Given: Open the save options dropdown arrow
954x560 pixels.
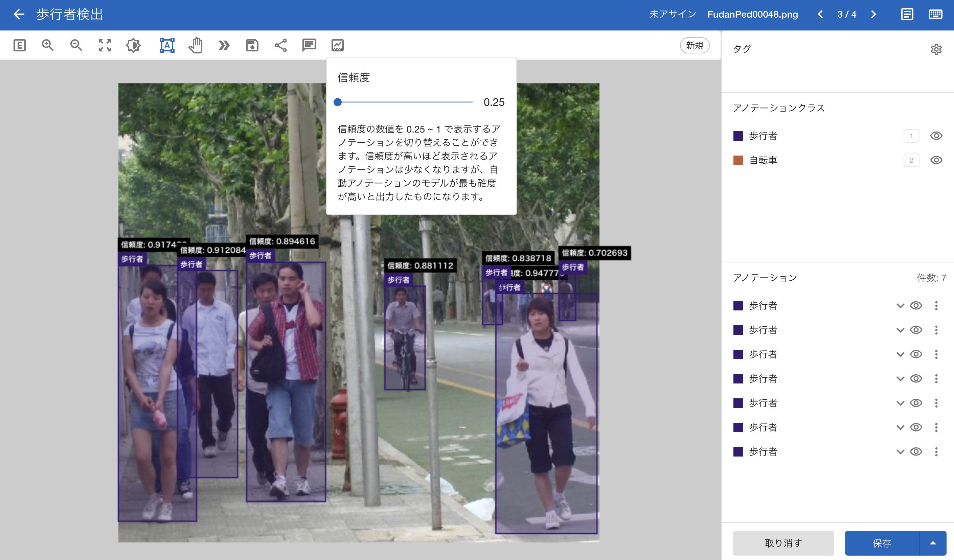Looking at the screenshot, I should pos(933,543).
